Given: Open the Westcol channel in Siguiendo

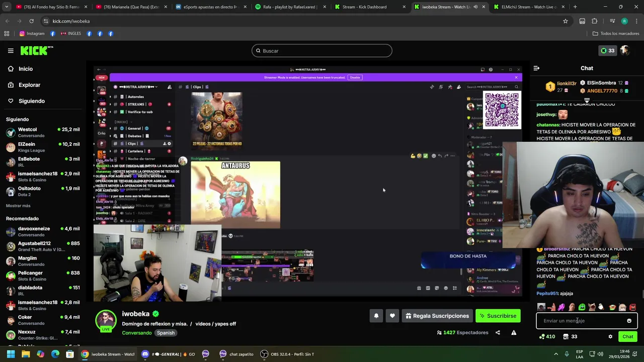Looking at the screenshot, I should click(42, 132).
